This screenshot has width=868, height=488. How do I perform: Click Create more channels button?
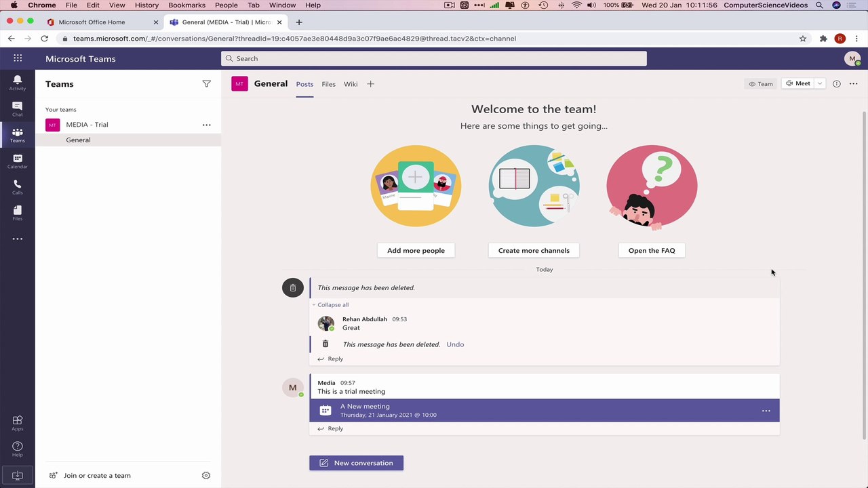click(534, 251)
